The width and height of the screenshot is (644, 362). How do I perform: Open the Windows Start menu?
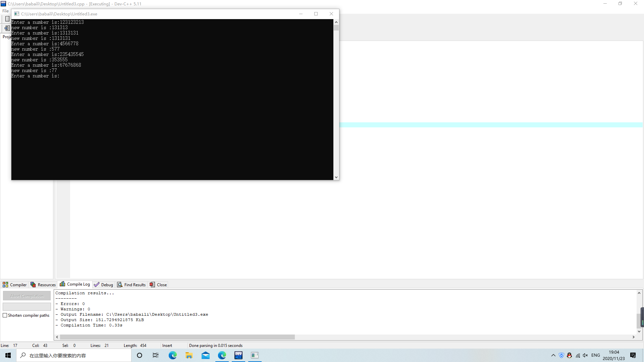click(8, 355)
